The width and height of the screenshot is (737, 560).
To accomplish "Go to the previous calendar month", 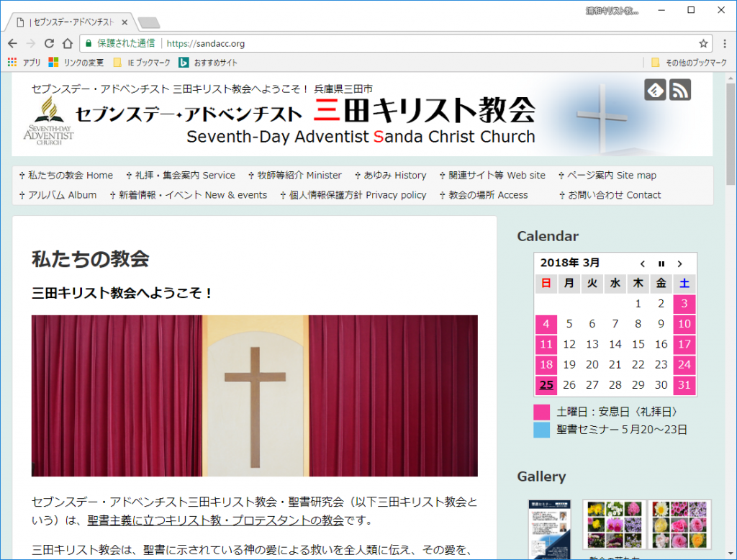I will [x=643, y=263].
